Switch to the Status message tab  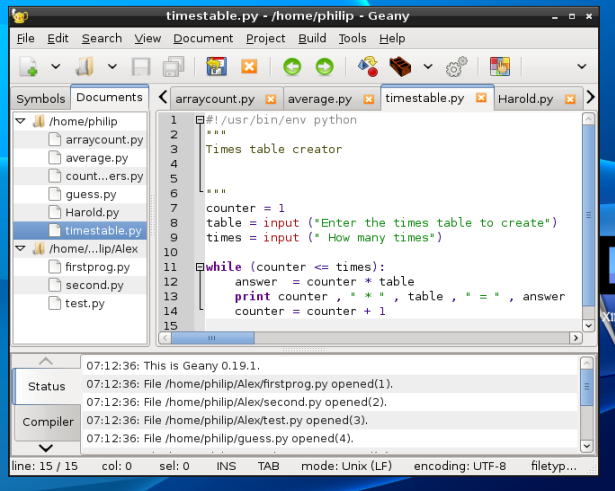tap(47, 386)
